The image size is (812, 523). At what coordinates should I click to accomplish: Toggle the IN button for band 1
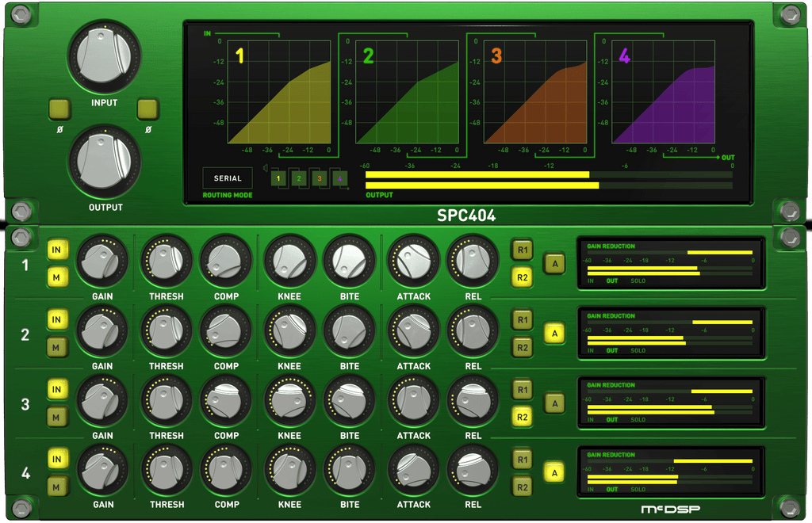57,250
